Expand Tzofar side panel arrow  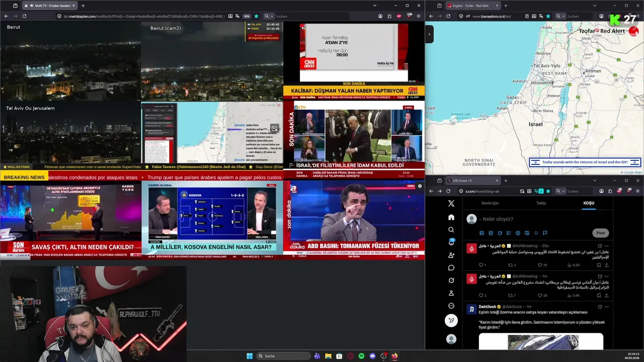[429, 34]
